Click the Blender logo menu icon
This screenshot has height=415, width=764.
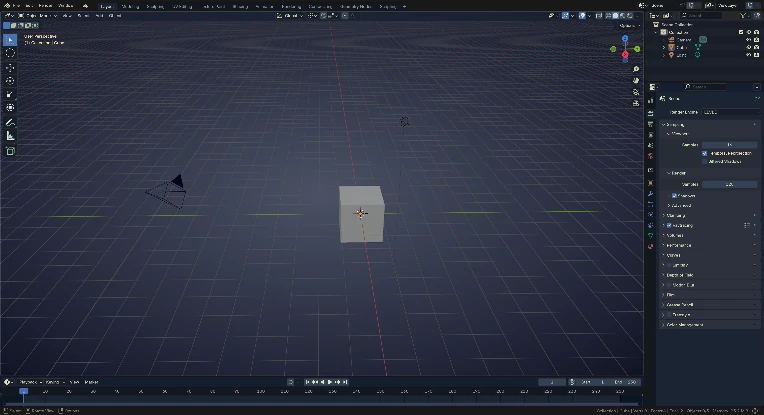point(7,6)
